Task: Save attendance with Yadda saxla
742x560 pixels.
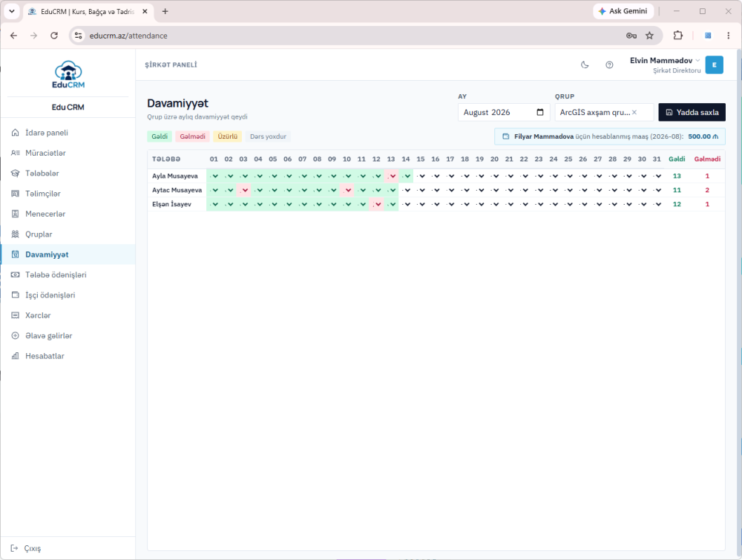Action: (x=692, y=112)
